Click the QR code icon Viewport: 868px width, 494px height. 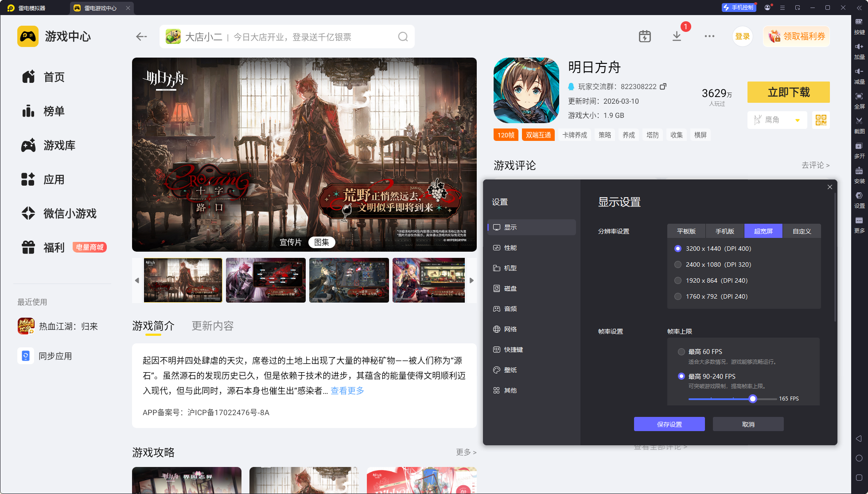(821, 120)
